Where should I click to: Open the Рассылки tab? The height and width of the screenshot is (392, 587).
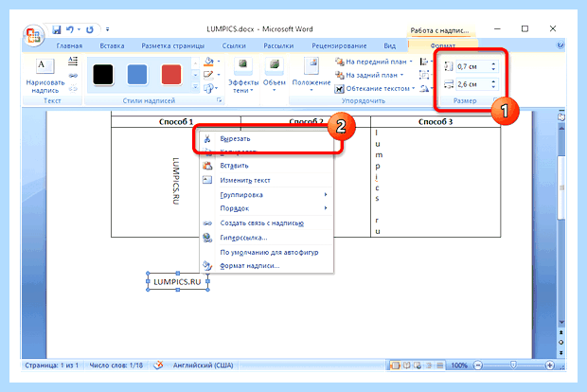click(278, 45)
